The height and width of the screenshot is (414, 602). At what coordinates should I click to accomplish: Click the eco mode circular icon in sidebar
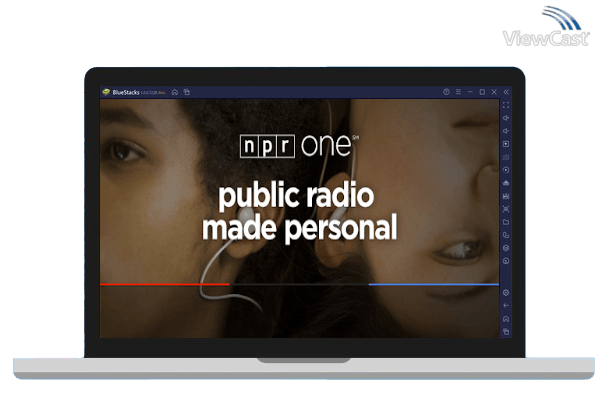click(506, 261)
